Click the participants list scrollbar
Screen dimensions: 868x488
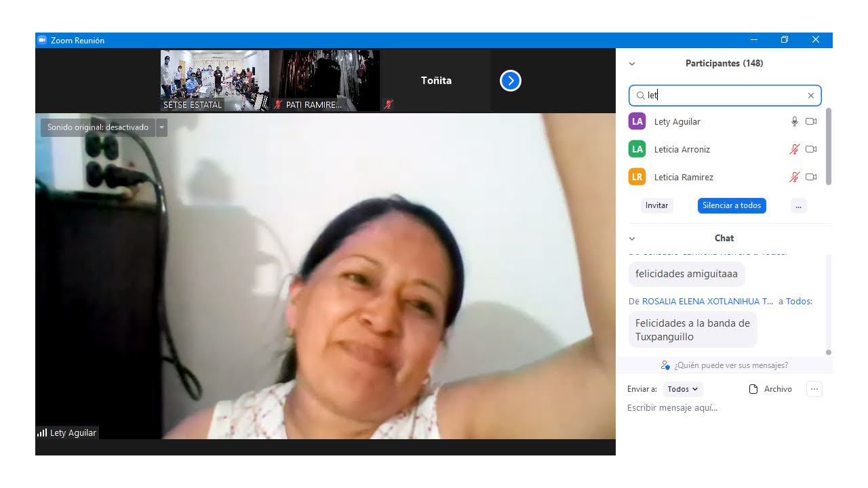[x=829, y=146]
